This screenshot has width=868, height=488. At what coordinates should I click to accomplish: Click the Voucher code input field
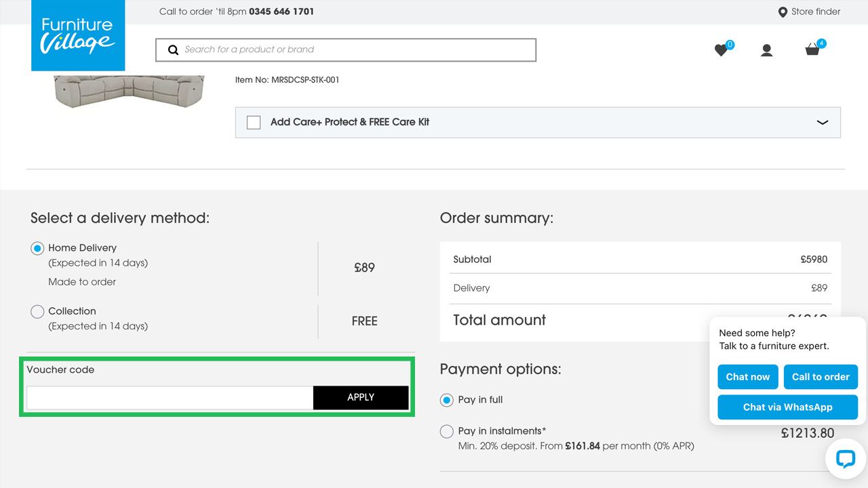pos(170,398)
